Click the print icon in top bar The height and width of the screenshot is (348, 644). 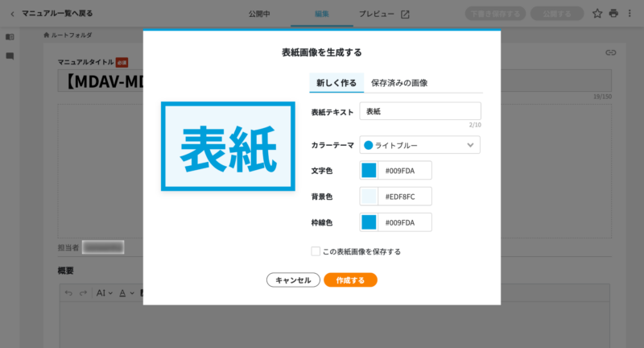coord(613,14)
